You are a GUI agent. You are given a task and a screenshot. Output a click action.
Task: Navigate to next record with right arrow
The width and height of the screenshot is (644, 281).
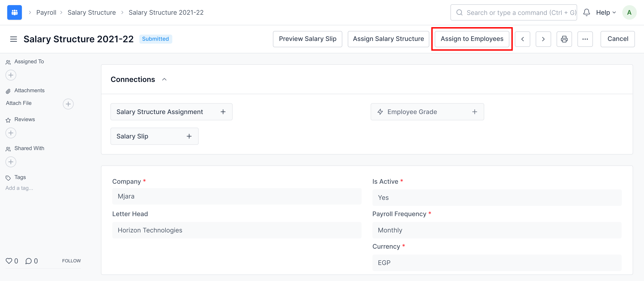(543, 39)
